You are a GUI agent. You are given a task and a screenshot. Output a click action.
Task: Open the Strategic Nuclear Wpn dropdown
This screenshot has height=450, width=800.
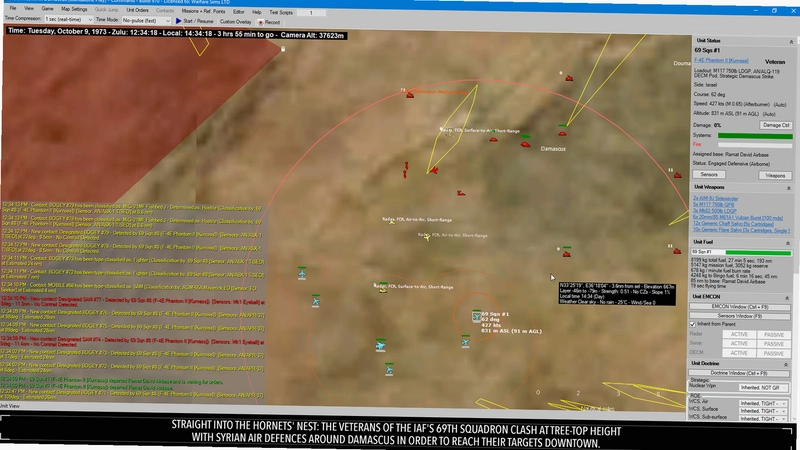pos(763,388)
